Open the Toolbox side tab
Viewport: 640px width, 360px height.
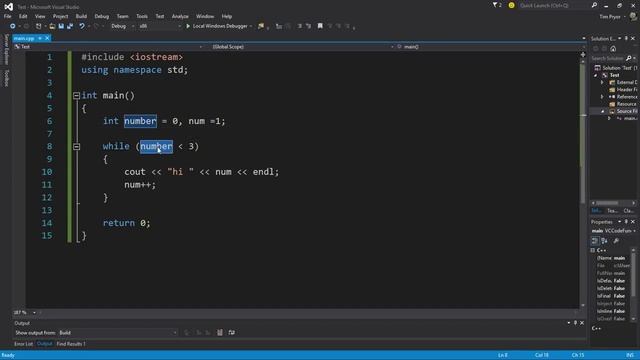(x=6, y=78)
